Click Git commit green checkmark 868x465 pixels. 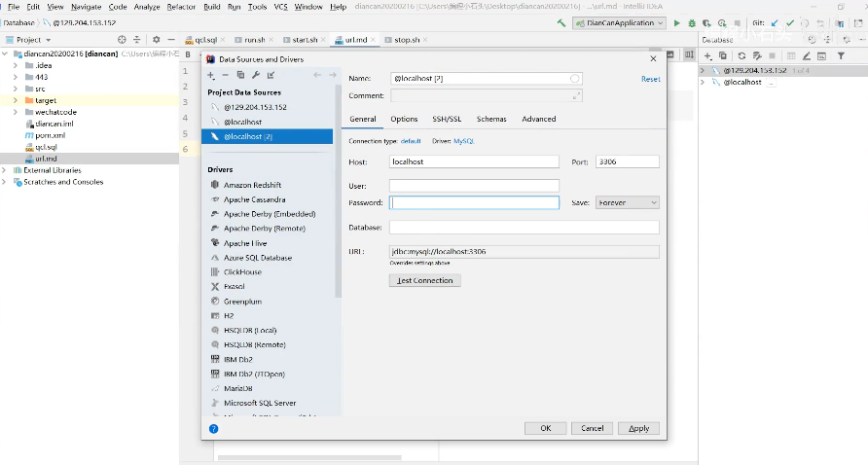pyautogui.click(x=790, y=23)
